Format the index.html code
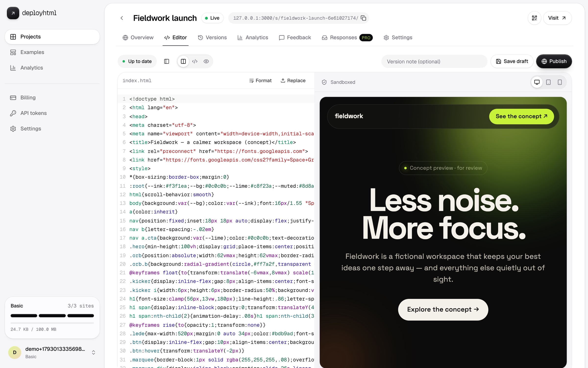The height and width of the screenshot is (368, 588). point(260,81)
